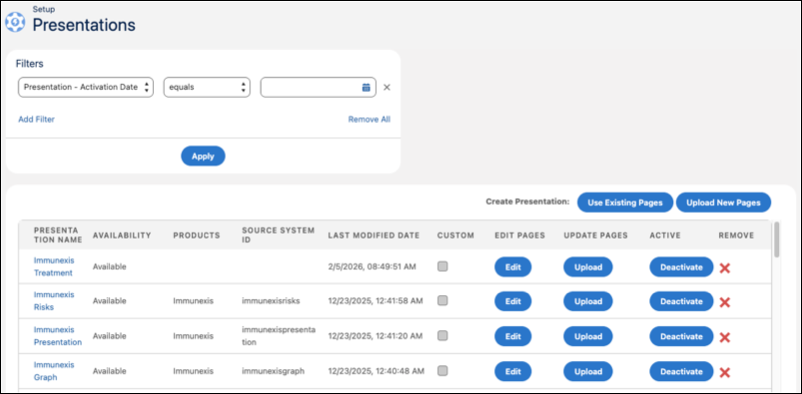Deactivate the Immunexis Treatment presentation

[x=681, y=267]
